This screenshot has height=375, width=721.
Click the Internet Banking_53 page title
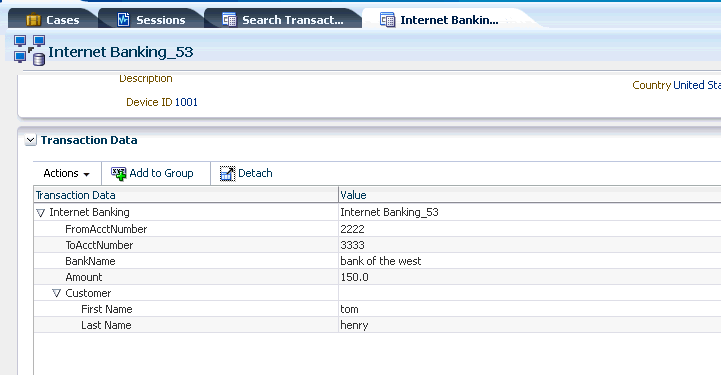pyautogui.click(x=121, y=52)
